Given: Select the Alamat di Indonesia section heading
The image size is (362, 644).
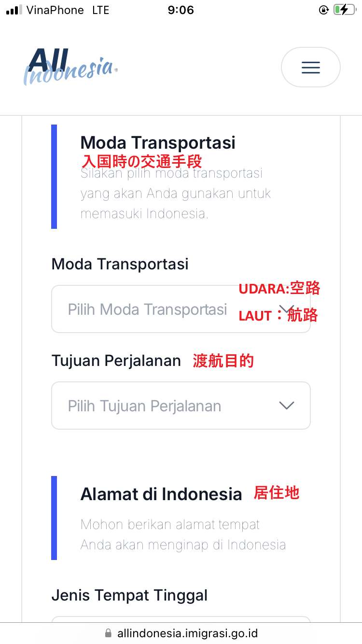Looking at the screenshot, I should (x=161, y=494).
